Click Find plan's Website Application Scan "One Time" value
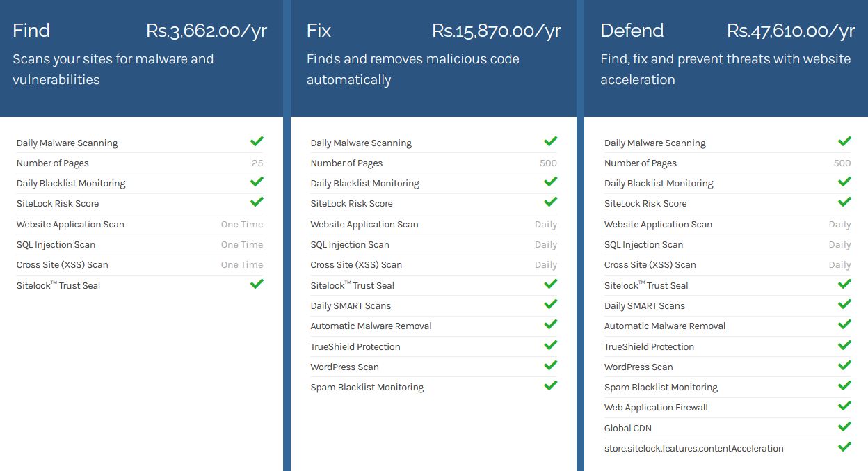The height and width of the screenshot is (471, 868). [242, 225]
